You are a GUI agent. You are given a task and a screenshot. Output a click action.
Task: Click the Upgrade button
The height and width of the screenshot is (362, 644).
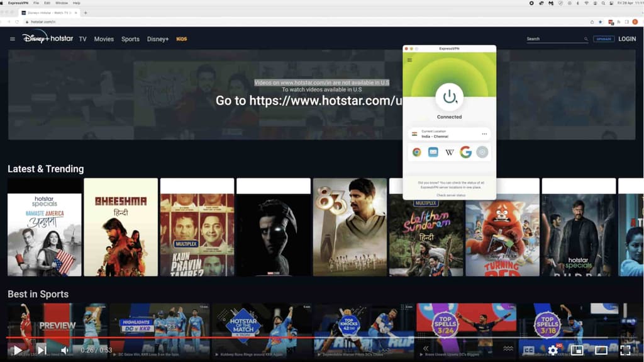pos(604,39)
